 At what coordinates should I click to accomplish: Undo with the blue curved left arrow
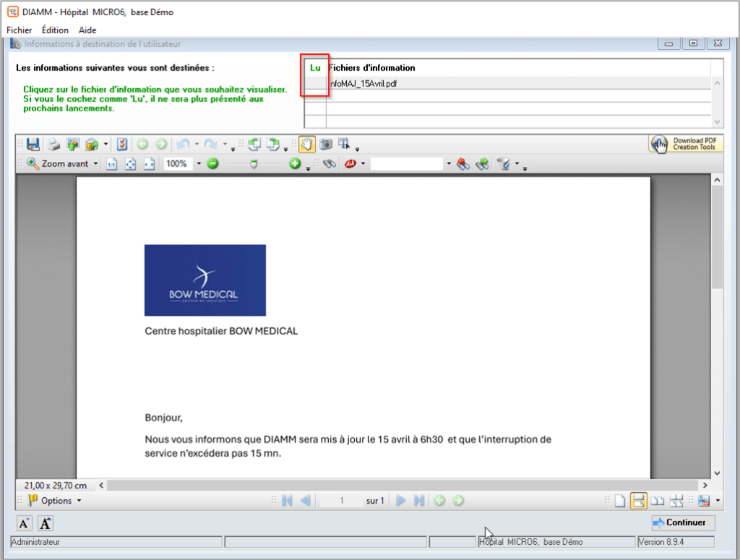point(183,145)
